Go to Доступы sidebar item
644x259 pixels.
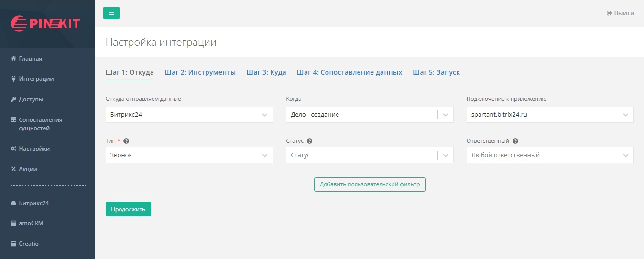[x=31, y=99]
